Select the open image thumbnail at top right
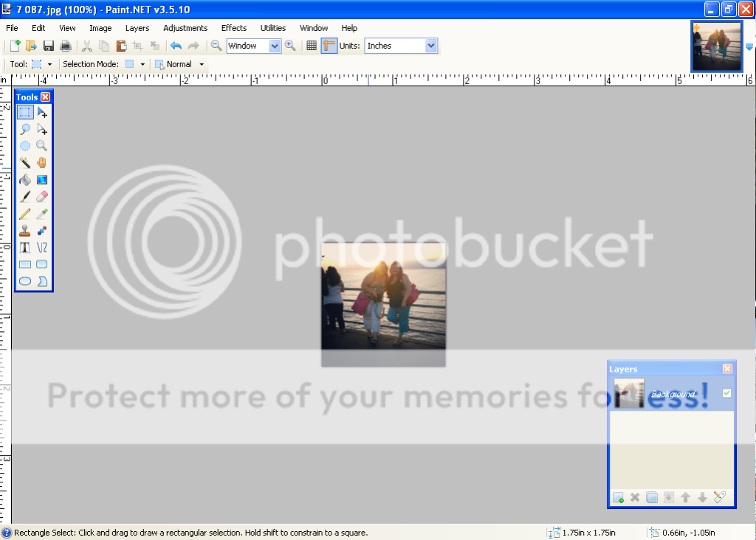 pyautogui.click(x=716, y=46)
